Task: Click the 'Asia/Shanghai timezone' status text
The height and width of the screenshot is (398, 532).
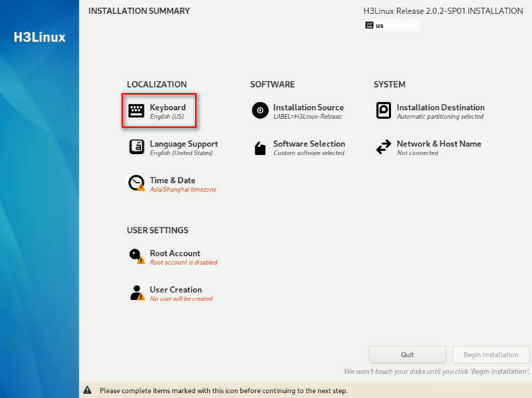Action: [183, 190]
